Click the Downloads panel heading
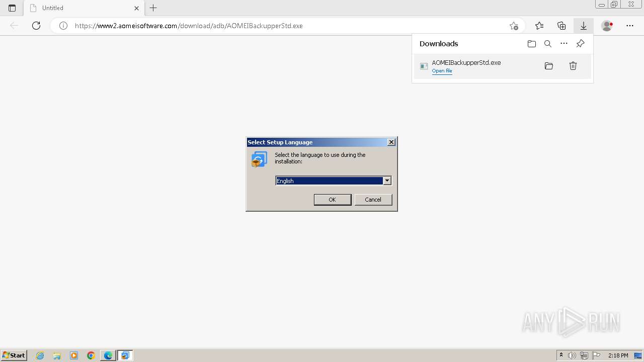Viewport: 644px width, 362px height. tap(439, 44)
